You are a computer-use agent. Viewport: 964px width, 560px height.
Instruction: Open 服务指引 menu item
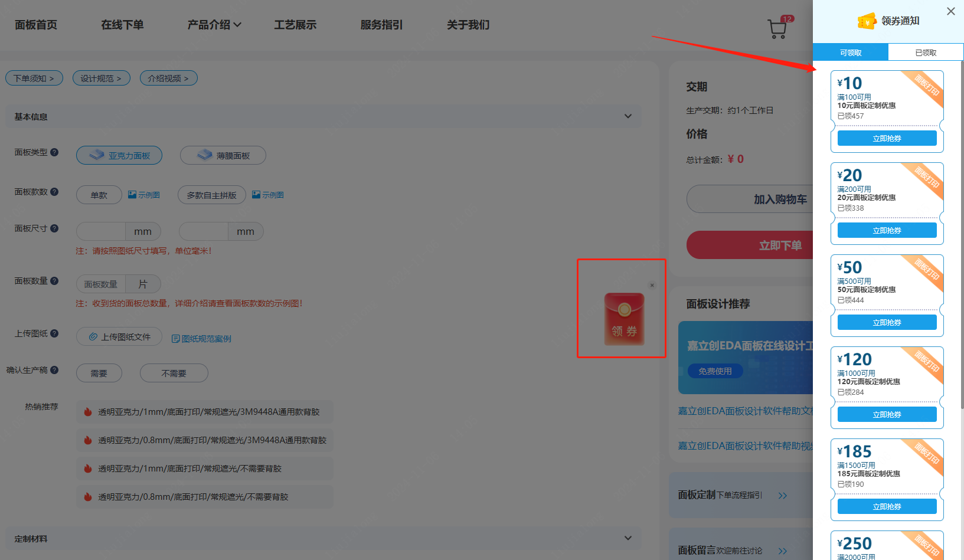(381, 25)
